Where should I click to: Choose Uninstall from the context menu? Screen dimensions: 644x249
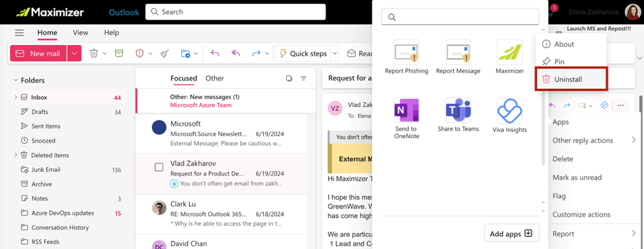571,79
